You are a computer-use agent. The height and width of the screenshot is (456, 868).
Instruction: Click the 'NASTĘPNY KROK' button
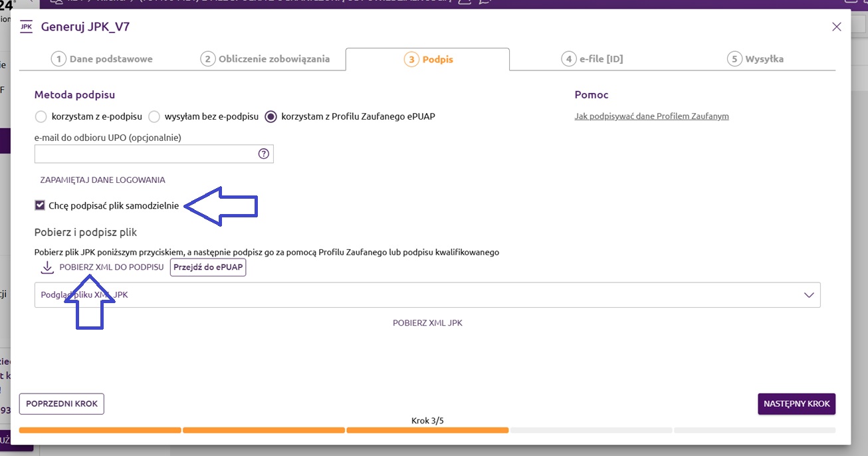pos(796,403)
